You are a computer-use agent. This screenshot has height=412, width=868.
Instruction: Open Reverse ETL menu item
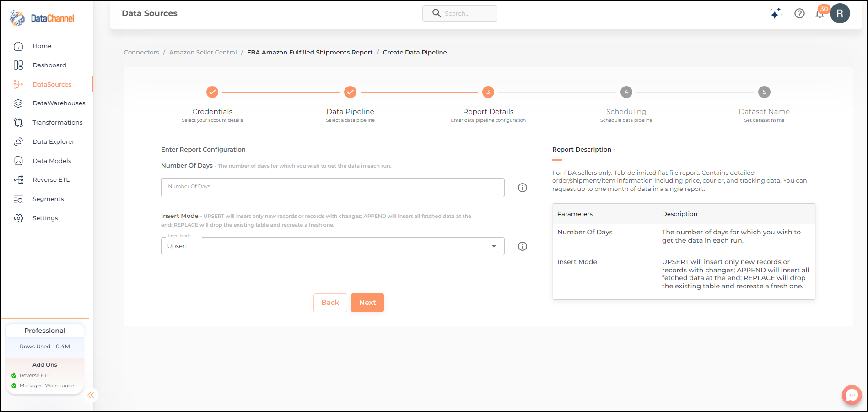coord(51,180)
